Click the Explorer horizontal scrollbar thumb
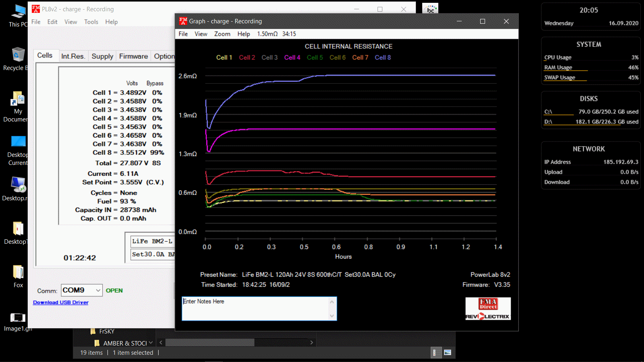The height and width of the screenshot is (362, 644). coord(210,343)
